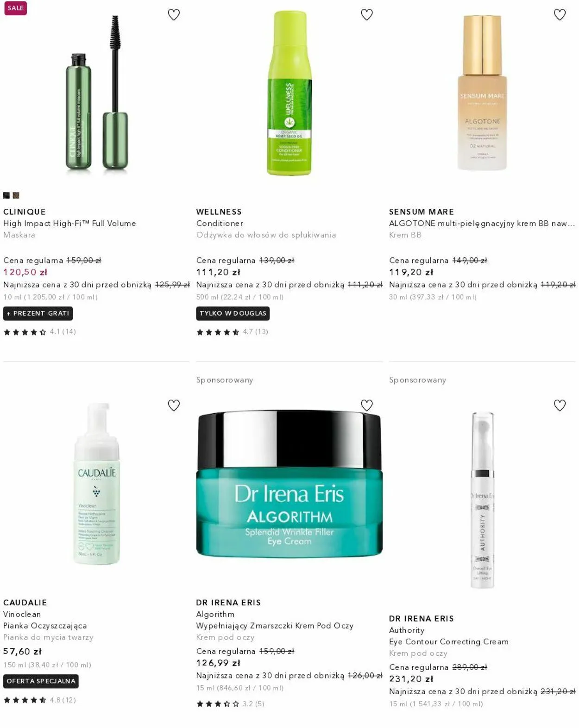Viewport: 579px width, 728px height.
Task: Wishlist Dr Irena Eris Algorithm eye cream
Action: click(x=367, y=405)
